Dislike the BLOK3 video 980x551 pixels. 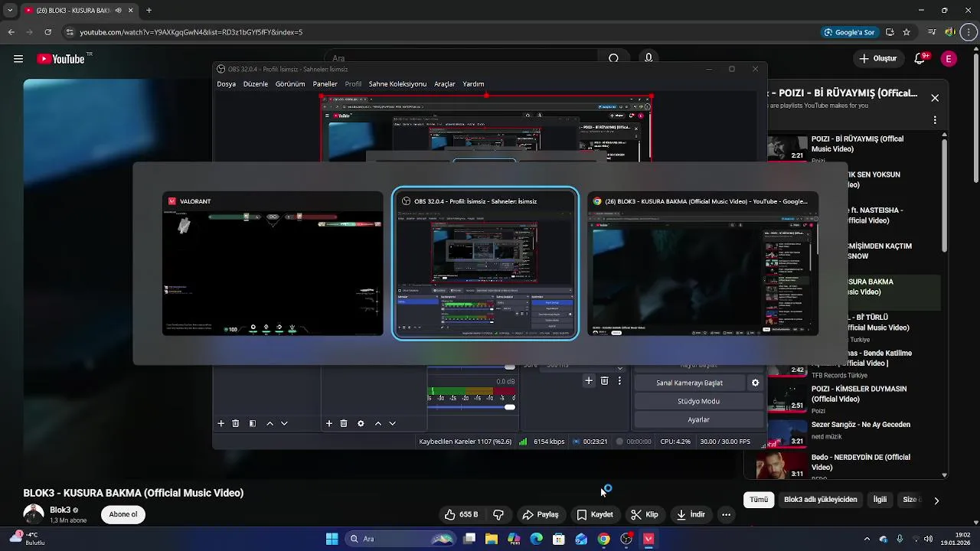498,515
